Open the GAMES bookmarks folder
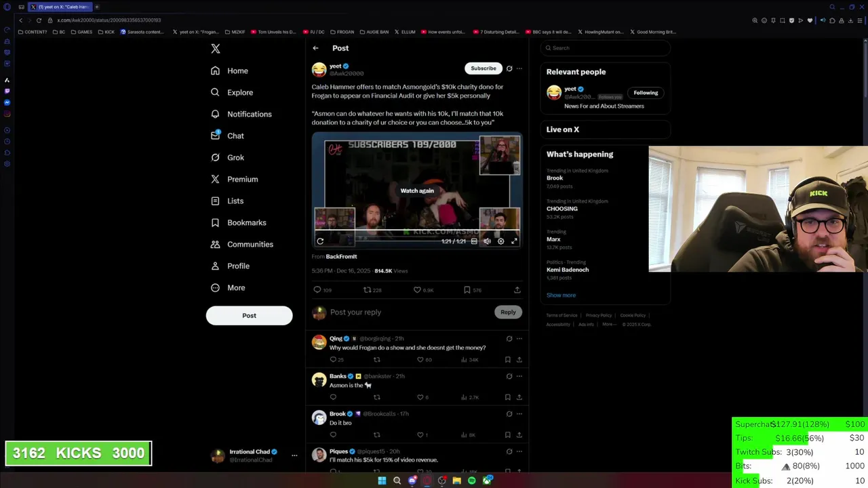Image resolution: width=868 pixels, height=488 pixels. point(81,32)
